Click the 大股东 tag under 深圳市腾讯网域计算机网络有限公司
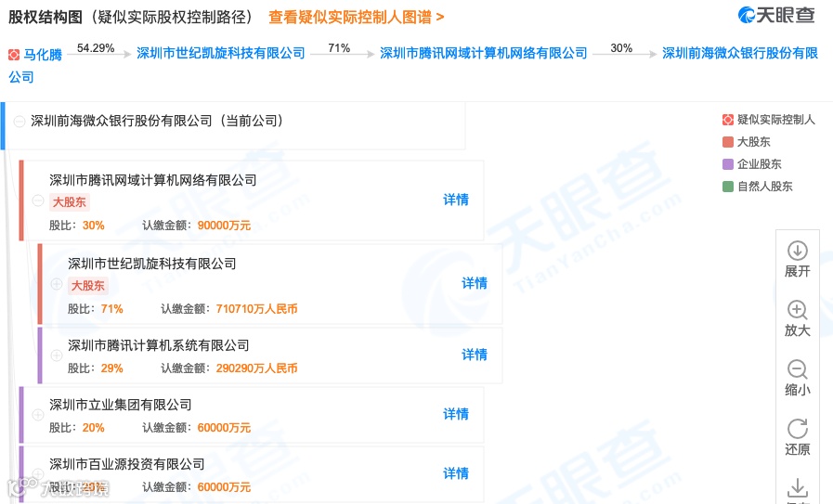Screen dimensions: 833x504 [70, 201]
